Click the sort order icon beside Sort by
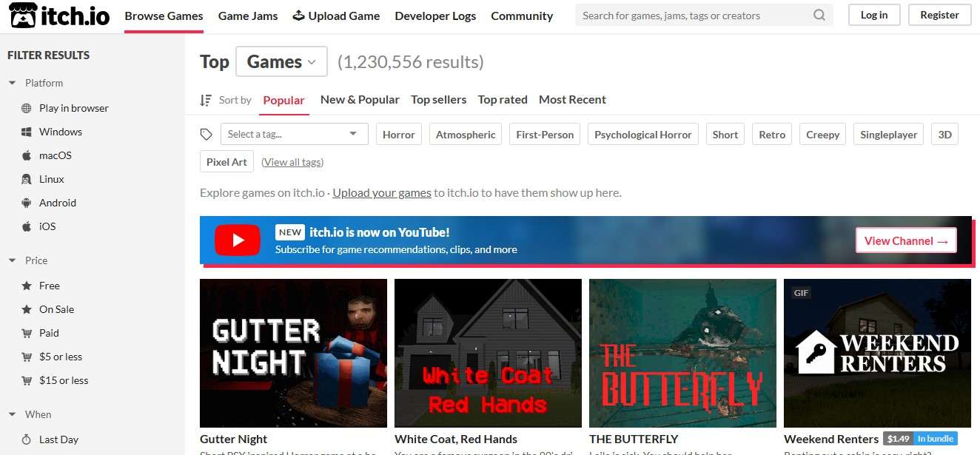The width and height of the screenshot is (980, 455). tap(207, 100)
